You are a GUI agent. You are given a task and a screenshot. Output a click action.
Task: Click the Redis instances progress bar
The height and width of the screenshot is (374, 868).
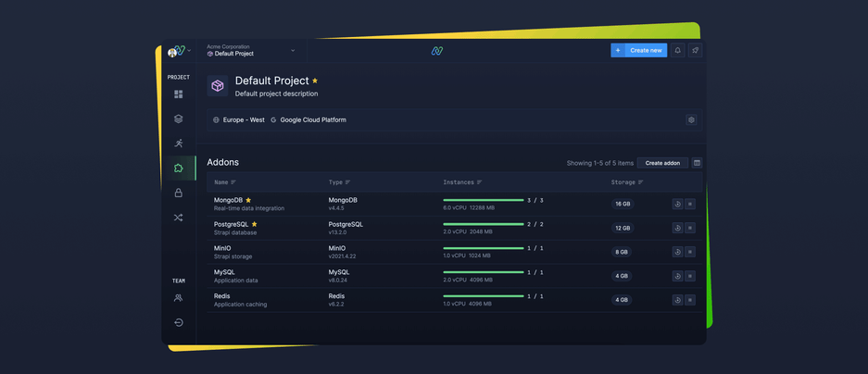coord(484,296)
